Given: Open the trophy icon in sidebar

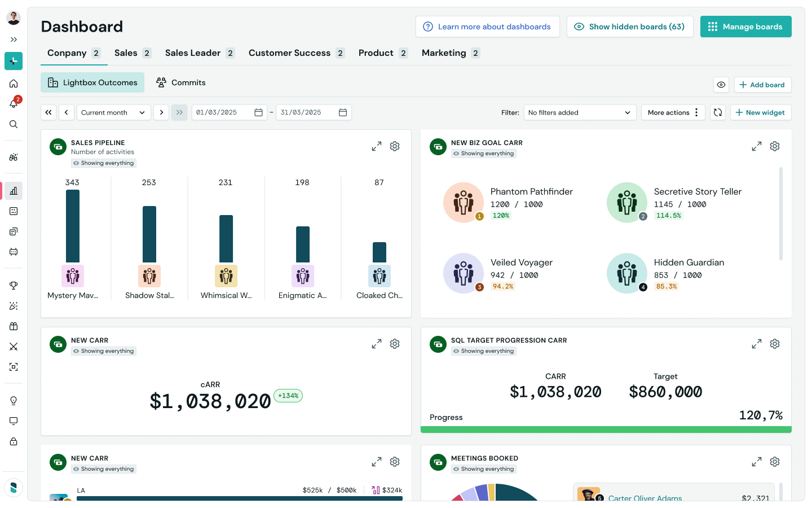Looking at the screenshot, I should coord(14,286).
